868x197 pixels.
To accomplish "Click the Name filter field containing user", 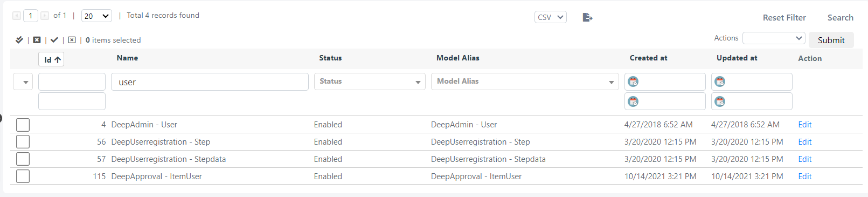I will pyautogui.click(x=210, y=82).
